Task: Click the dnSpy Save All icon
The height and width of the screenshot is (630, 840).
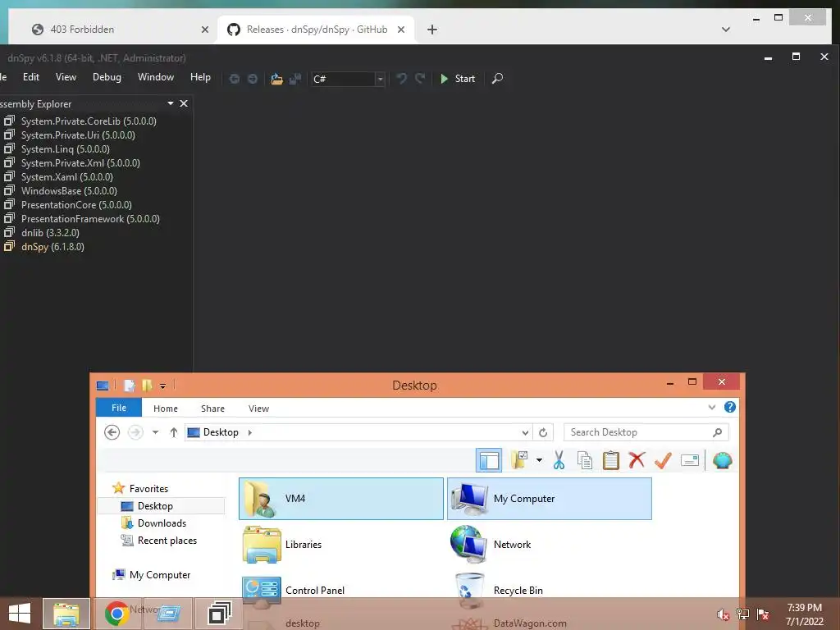Action: coord(295,79)
